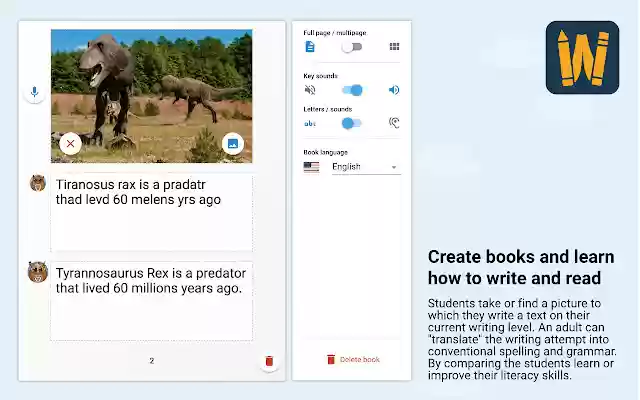Click the Book language label

325,152
